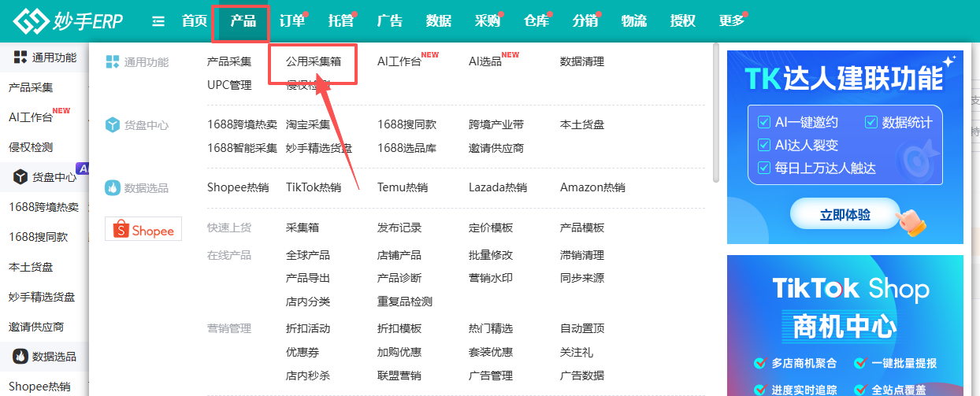Screen dimensions: 980x396
Task: Open the 仓库 top menu
Action: click(x=536, y=21)
